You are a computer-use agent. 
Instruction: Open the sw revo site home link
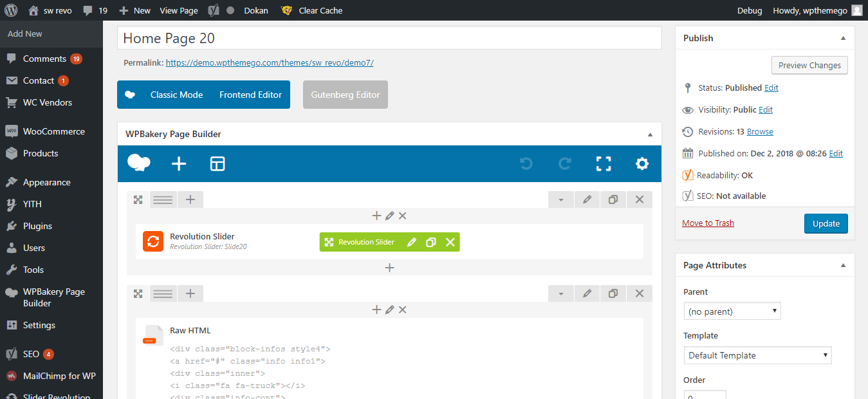[51, 10]
